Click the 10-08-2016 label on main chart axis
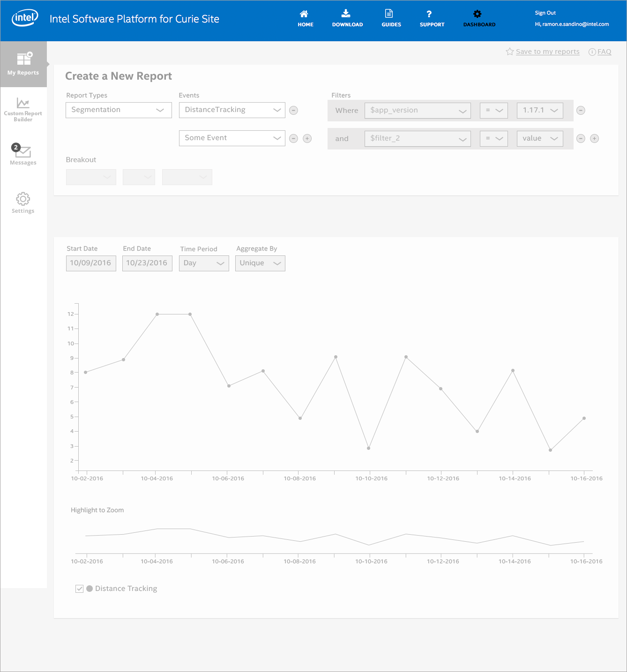The height and width of the screenshot is (672, 627). (x=300, y=478)
